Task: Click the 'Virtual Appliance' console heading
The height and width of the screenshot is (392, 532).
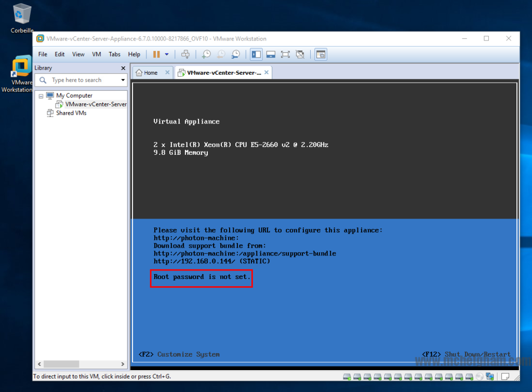Action: click(187, 121)
